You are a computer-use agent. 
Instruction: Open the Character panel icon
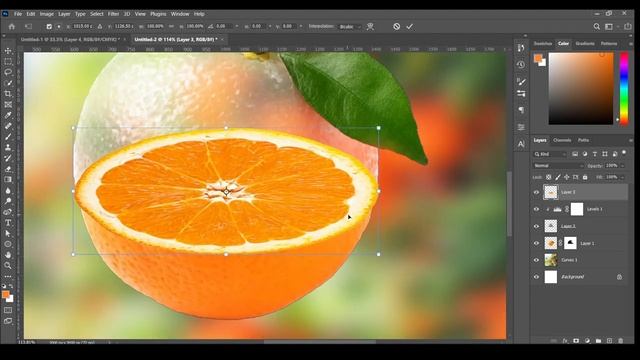coord(521,144)
